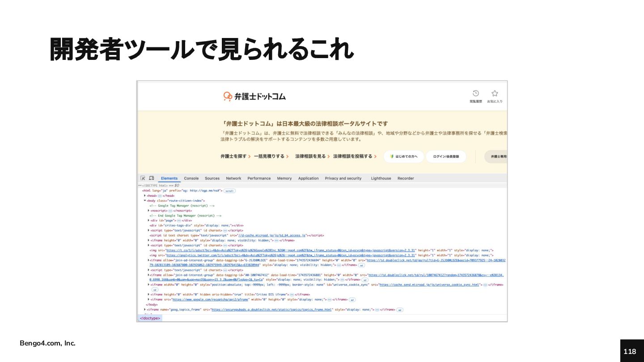The image size is (644, 362).
Task: Click the ellipsis inside the Criteo DIS iframe
Action: [x=292, y=295]
